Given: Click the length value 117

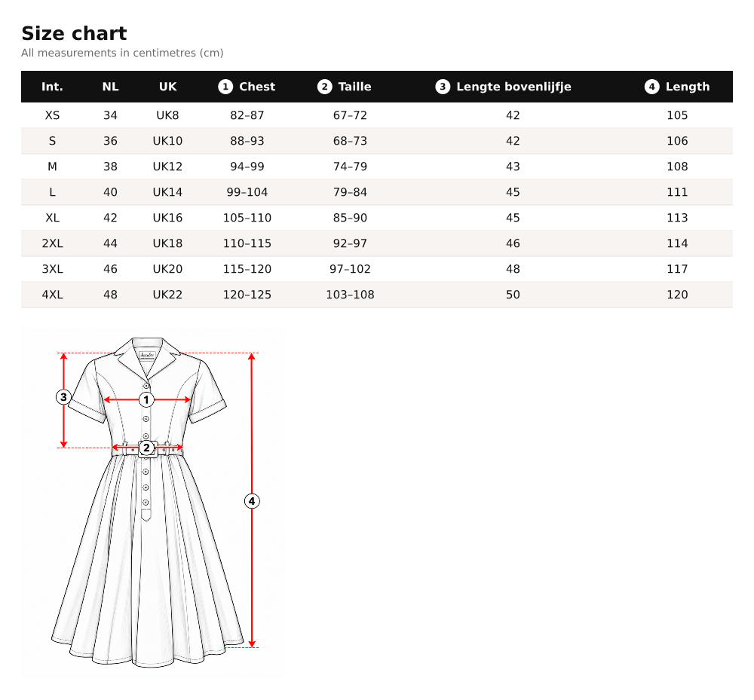Looking at the screenshot, I should point(677,269).
